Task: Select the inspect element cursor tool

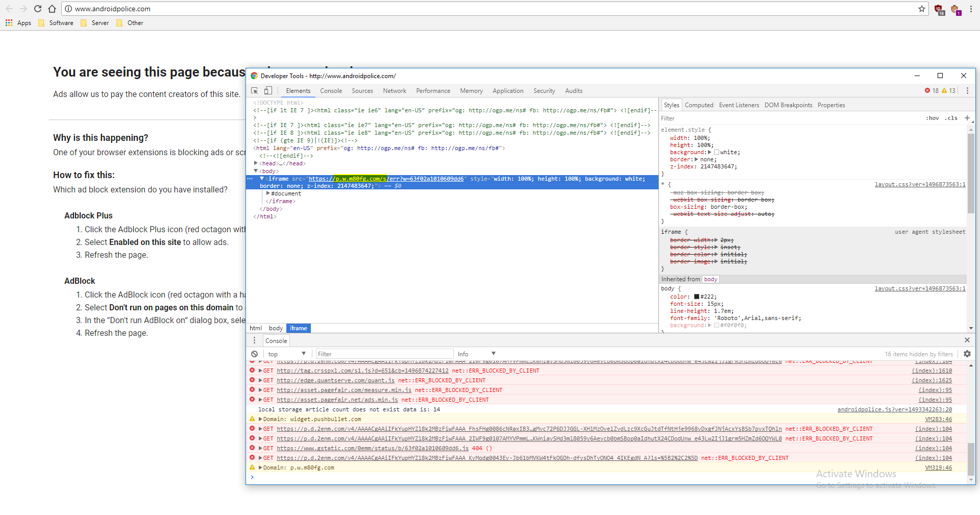Action: pyautogui.click(x=254, y=90)
